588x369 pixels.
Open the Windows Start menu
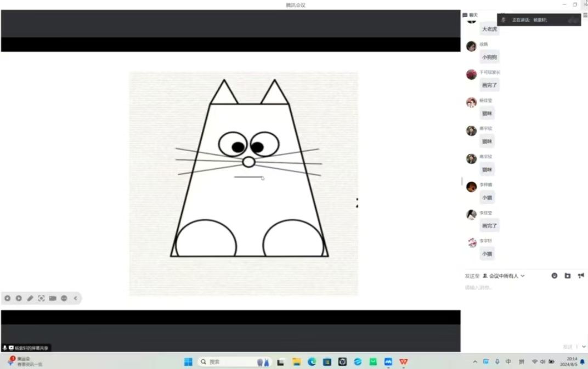click(x=188, y=362)
